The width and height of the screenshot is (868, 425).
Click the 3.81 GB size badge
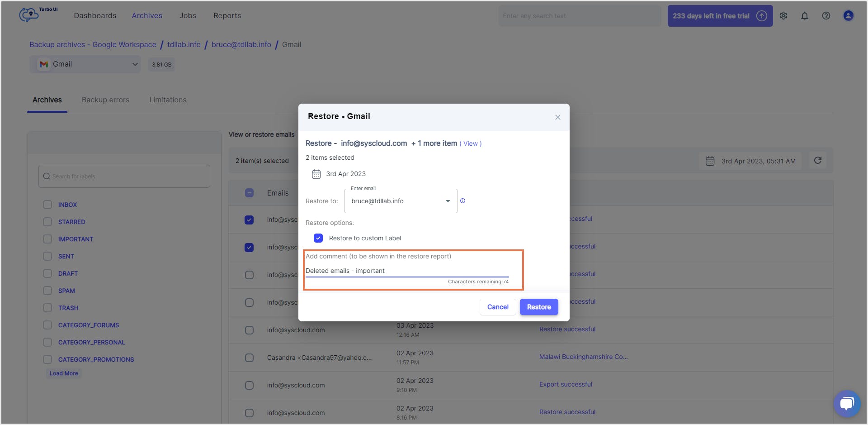(161, 65)
